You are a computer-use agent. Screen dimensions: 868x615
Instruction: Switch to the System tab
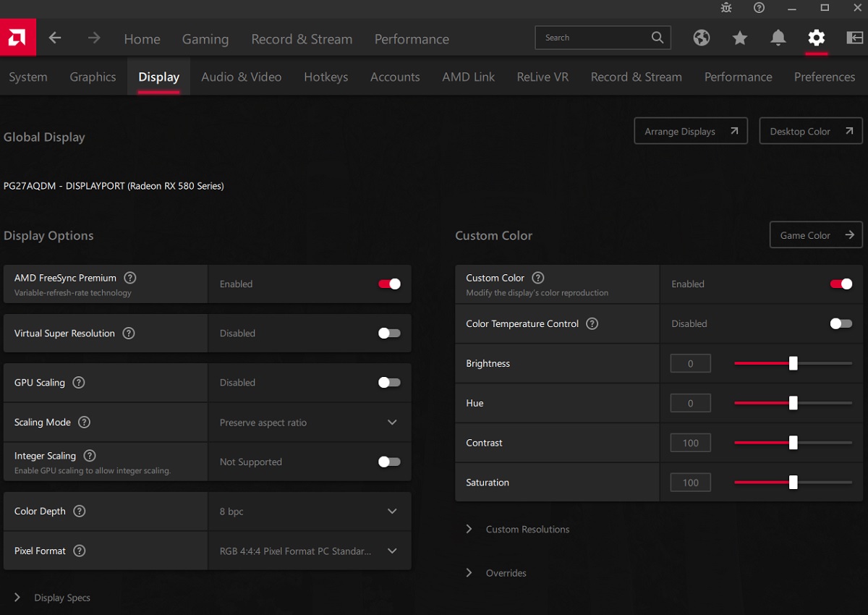(28, 77)
